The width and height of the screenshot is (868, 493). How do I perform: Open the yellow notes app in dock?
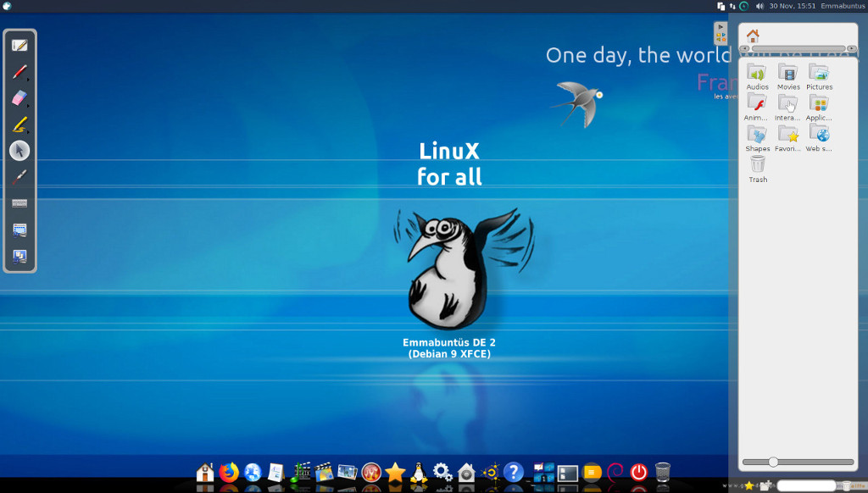tap(591, 473)
